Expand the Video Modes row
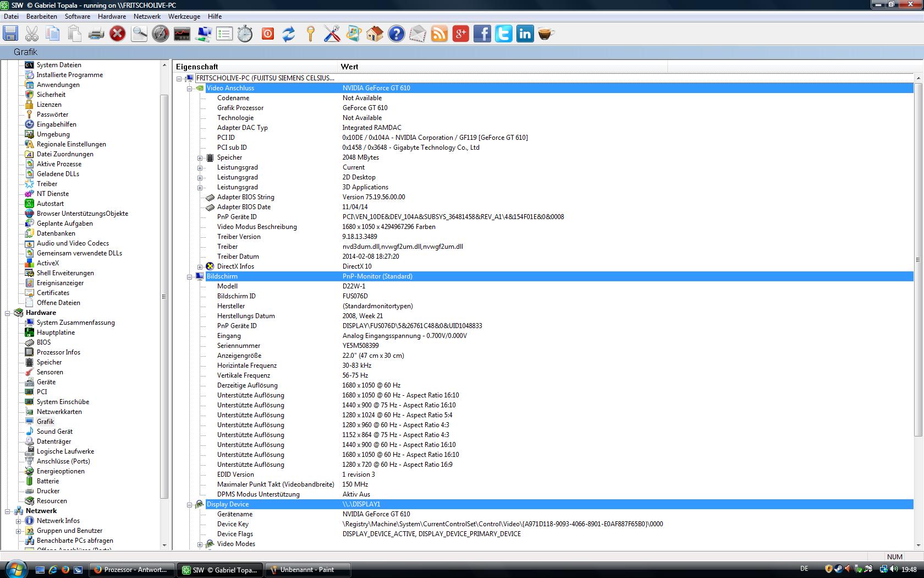This screenshot has height=578, width=924. (200, 544)
